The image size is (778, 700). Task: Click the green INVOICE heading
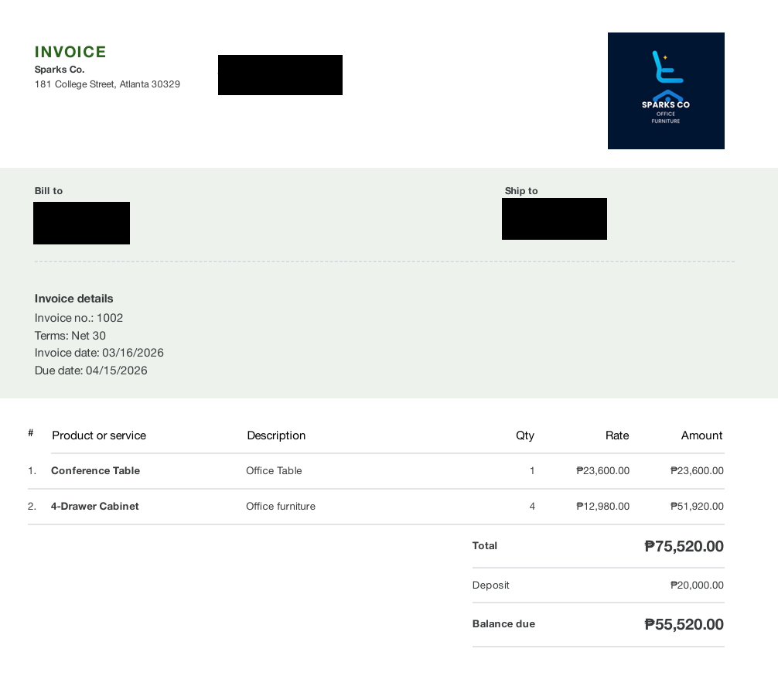coord(70,52)
